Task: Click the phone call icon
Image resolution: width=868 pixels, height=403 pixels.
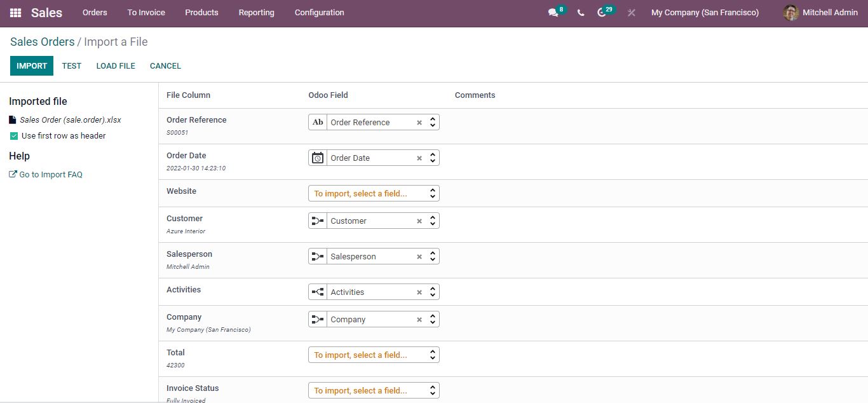Action: [x=581, y=13]
